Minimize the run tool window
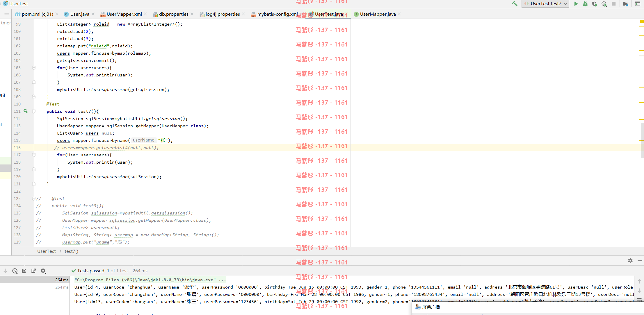Viewport: 644px width, 315px height. (x=640, y=261)
